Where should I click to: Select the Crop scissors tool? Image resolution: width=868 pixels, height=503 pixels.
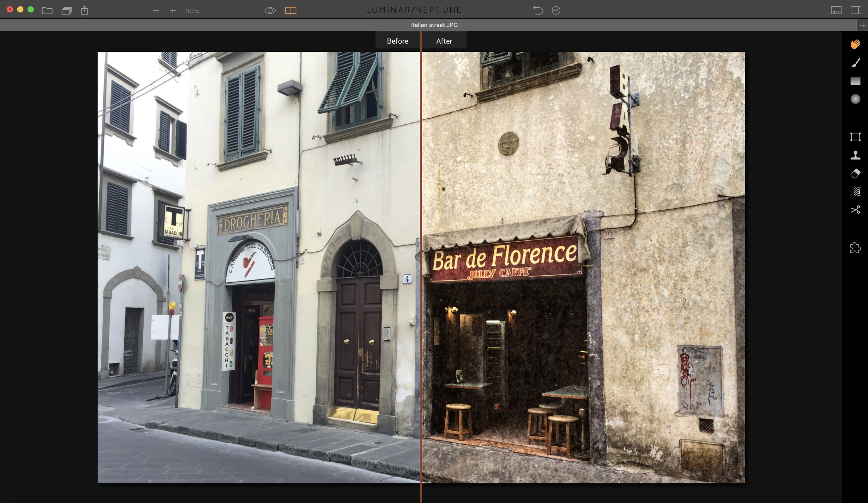point(856,210)
